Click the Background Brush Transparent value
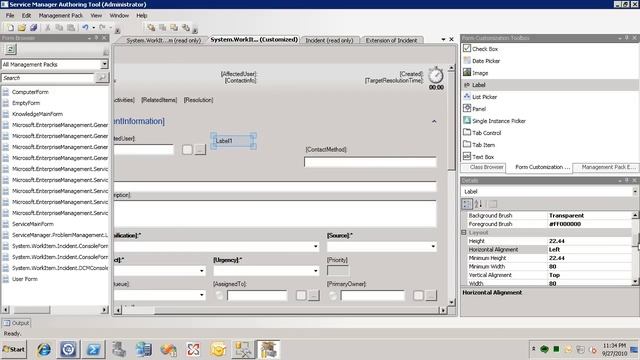Image resolution: width=640 pixels, height=360 pixels. point(567,215)
